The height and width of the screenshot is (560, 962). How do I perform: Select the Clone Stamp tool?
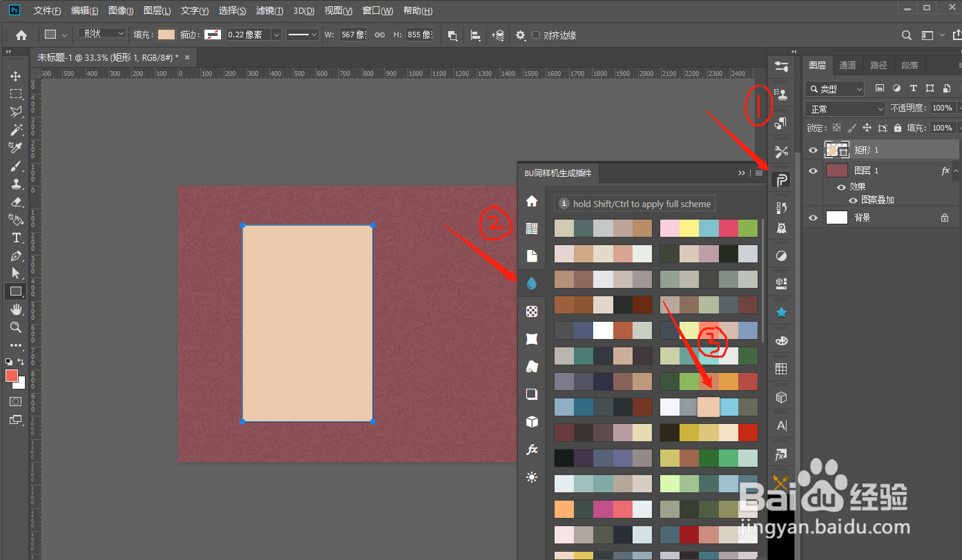pyautogui.click(x=15, y=184)
